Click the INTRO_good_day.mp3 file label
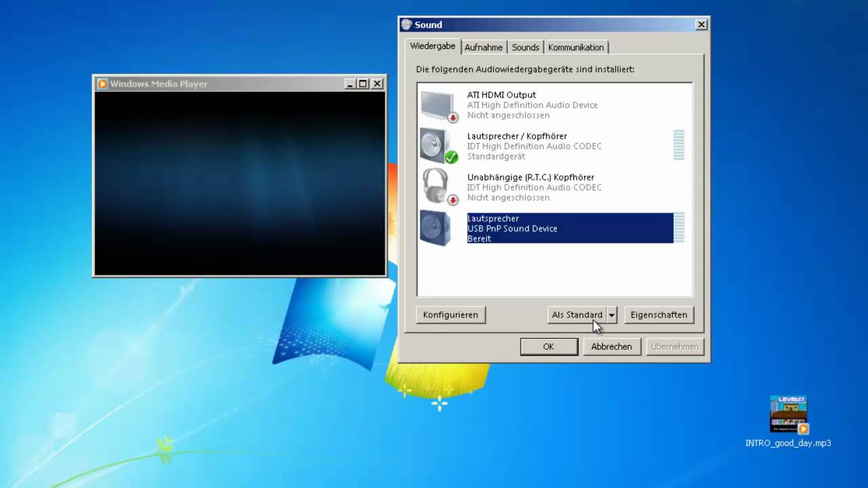This screenshot has height=488, width=868. tap(788, 443)
